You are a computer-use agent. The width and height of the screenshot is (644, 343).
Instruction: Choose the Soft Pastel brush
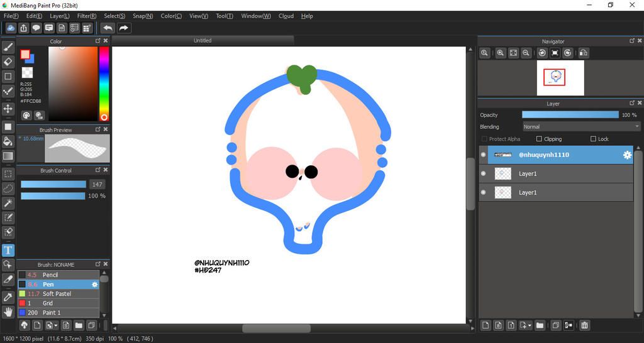tap(58, 294)
